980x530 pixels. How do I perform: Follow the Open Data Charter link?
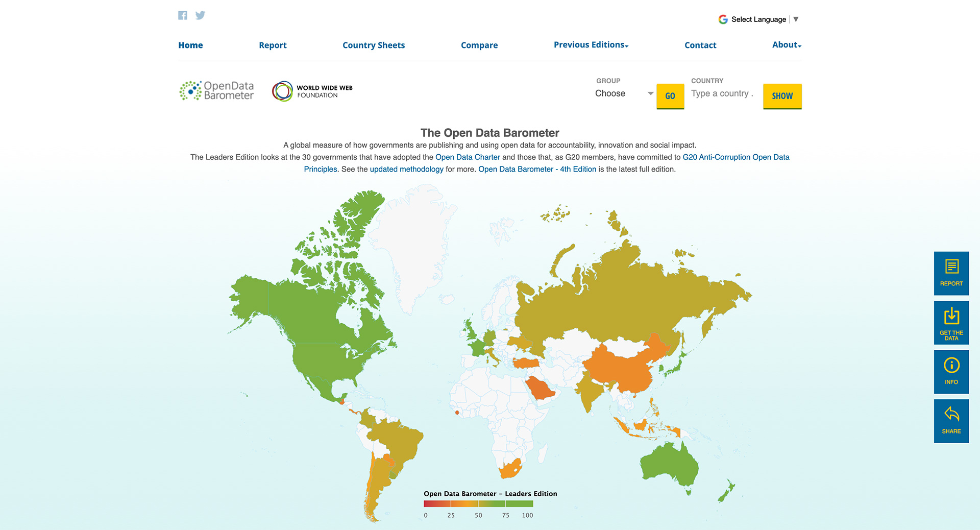pos(468,157)
